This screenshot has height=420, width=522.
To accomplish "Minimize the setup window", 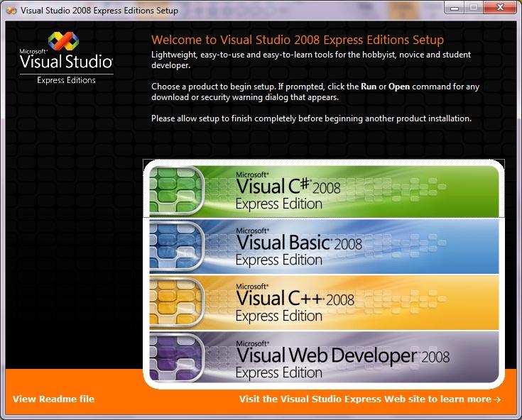I will coord(455,8).
